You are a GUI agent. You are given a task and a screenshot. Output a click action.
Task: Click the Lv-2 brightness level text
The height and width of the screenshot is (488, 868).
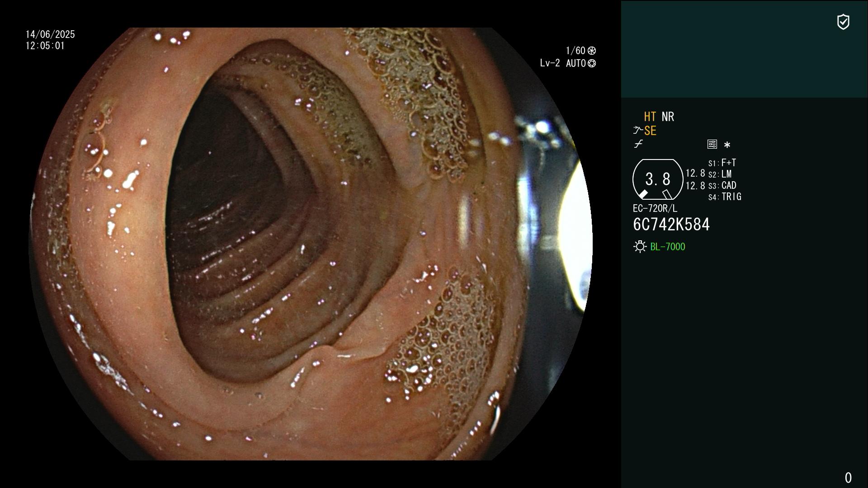[550, 63]
